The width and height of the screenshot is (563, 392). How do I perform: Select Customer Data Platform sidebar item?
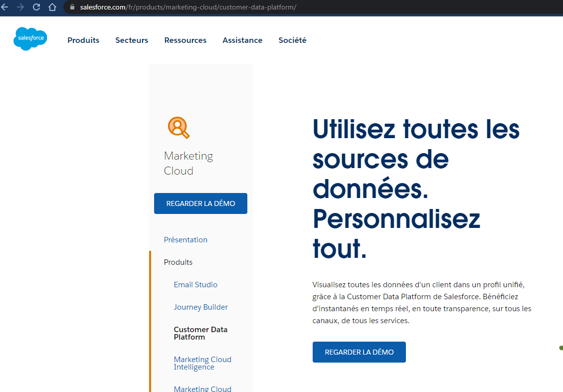click(x=200, y=333)
